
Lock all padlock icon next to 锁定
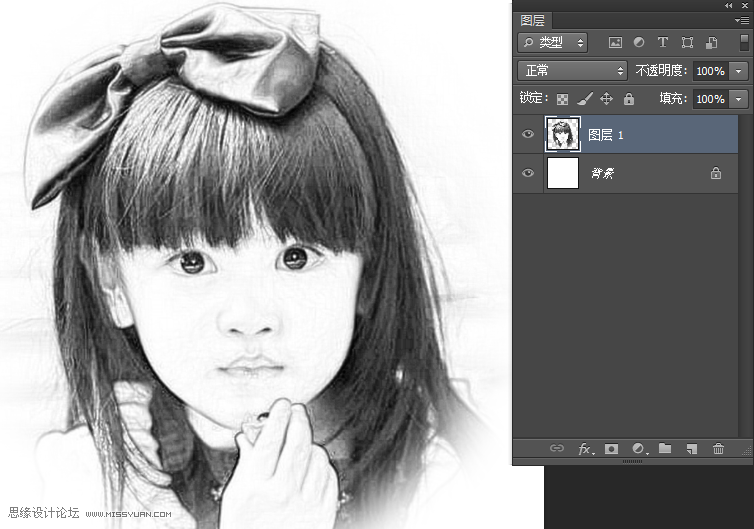[x=628, y=99]
